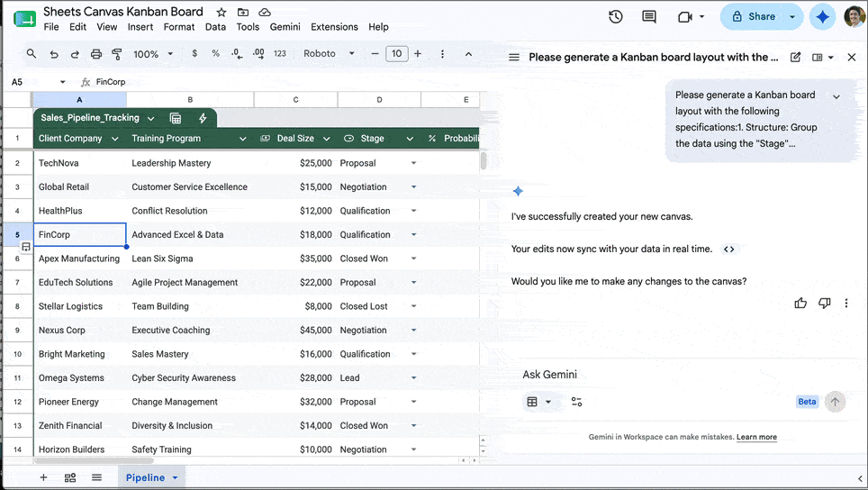Decrease font size with minus button

pos(375,54)
